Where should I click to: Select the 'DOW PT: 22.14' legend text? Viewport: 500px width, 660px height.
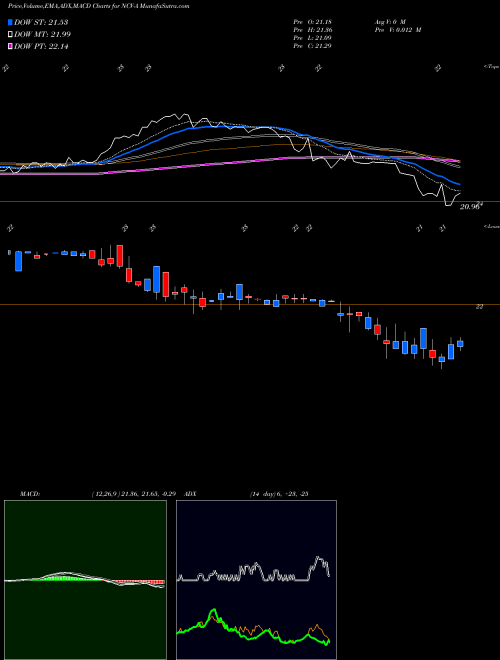tap(41, 46)
